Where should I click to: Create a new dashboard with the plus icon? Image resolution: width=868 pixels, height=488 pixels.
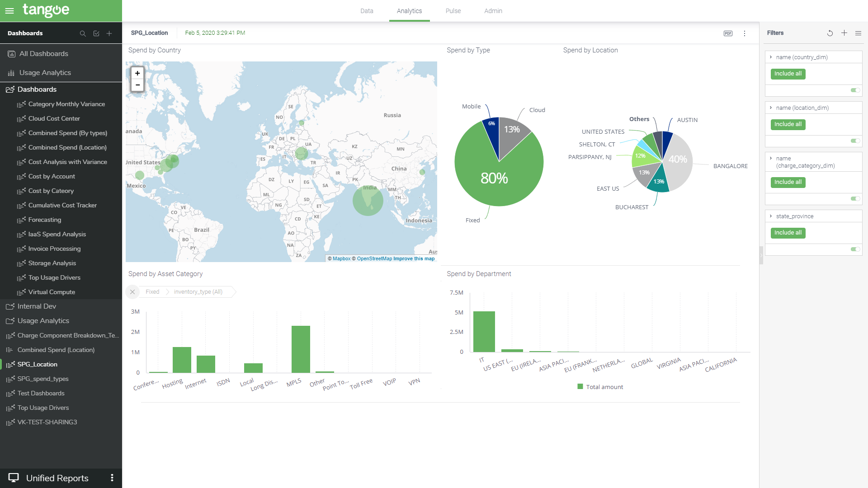109,33
